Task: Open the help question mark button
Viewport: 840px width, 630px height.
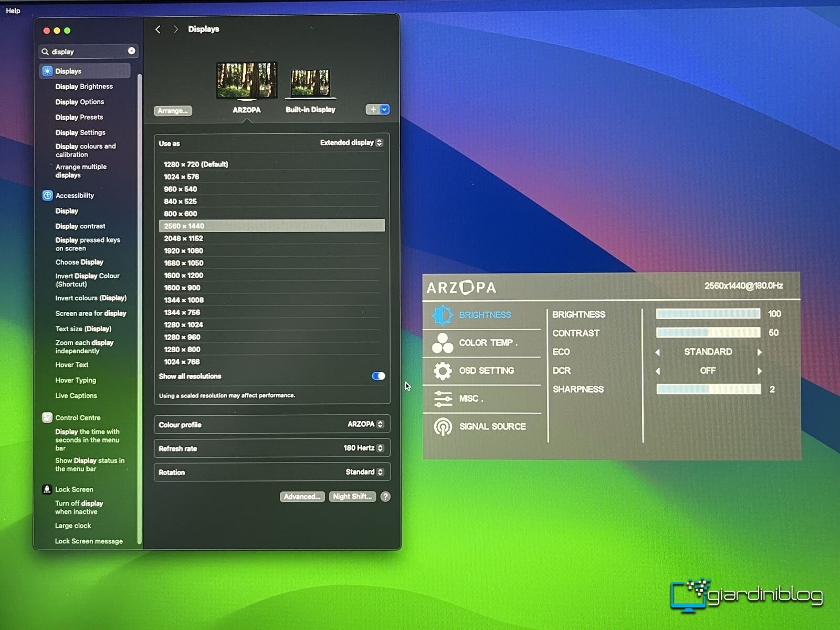Action: pyautogui.click(x=385, y=497)
